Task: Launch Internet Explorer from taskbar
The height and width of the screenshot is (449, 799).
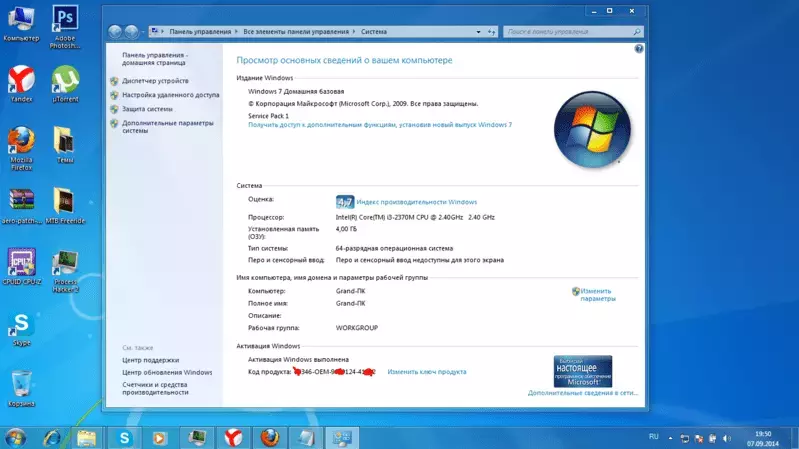Action: 52,438
